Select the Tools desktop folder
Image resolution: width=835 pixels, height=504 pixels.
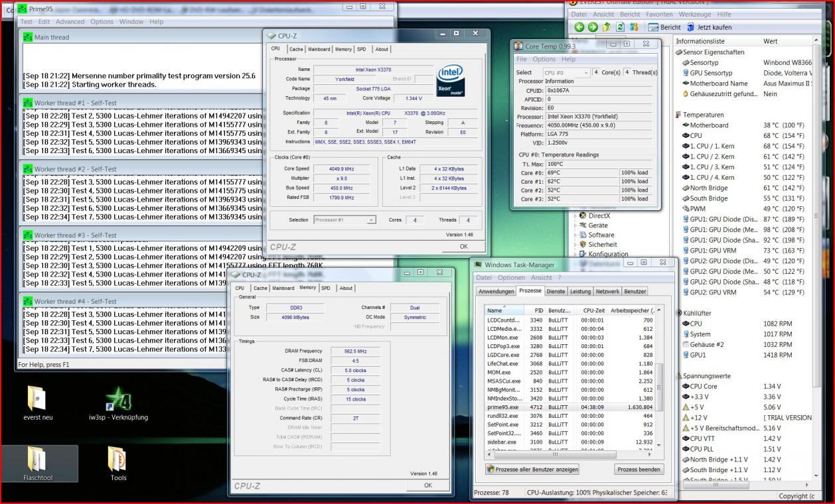tap(118, 464)
